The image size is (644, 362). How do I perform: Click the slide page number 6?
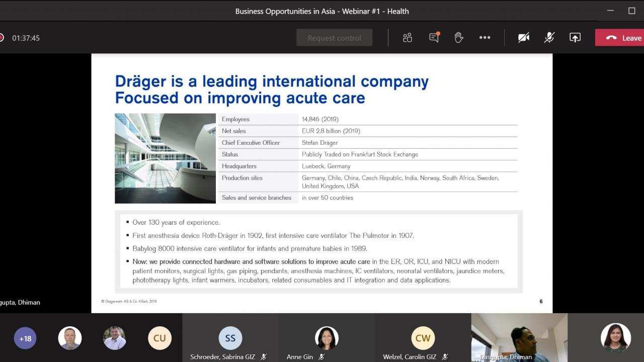pos(541,301)
